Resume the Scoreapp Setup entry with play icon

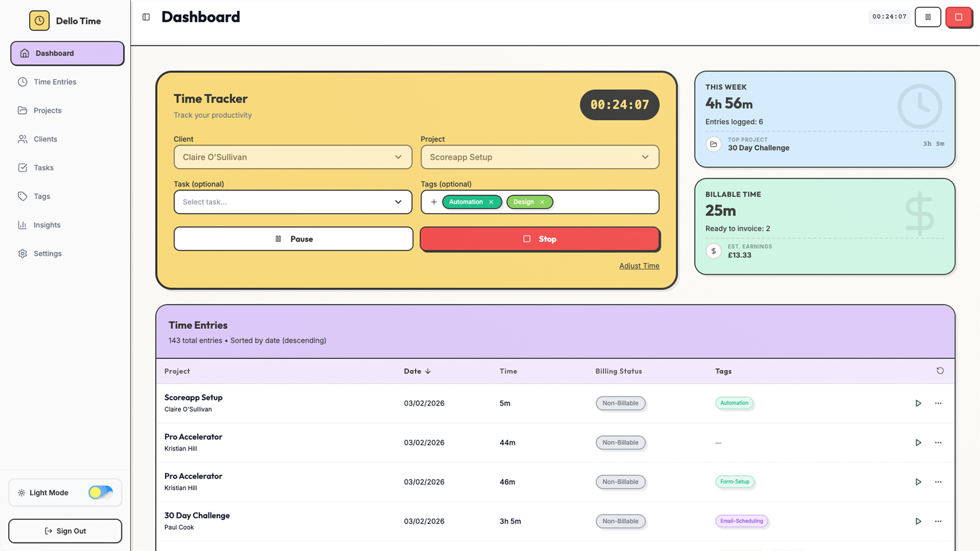918,403
